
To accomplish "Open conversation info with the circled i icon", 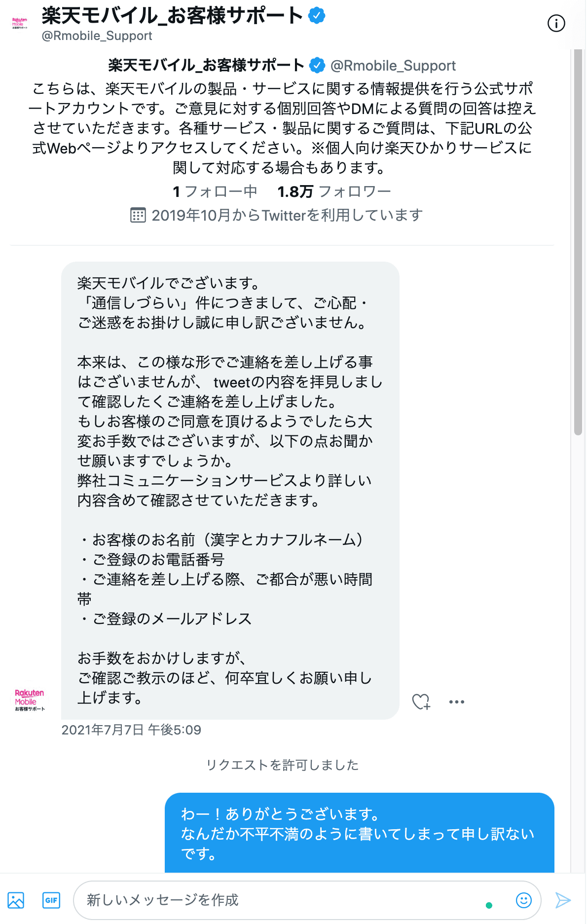I will (556, 23).
